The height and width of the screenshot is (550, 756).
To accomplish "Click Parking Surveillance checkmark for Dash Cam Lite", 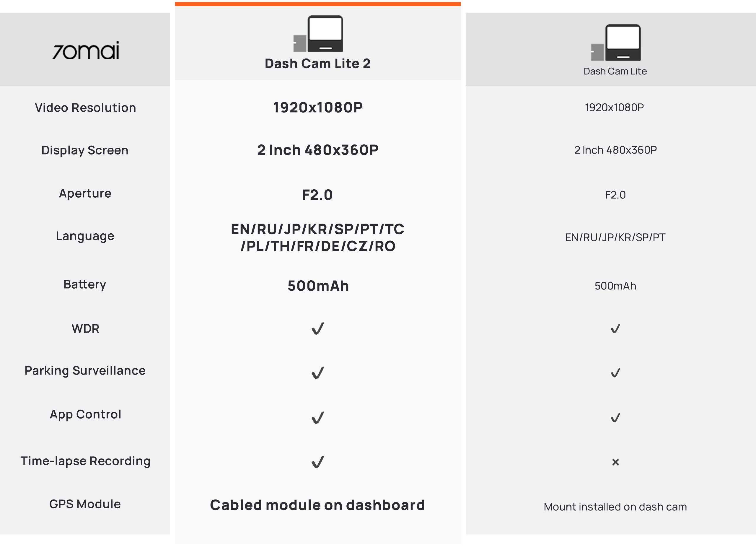I will 615,373.
